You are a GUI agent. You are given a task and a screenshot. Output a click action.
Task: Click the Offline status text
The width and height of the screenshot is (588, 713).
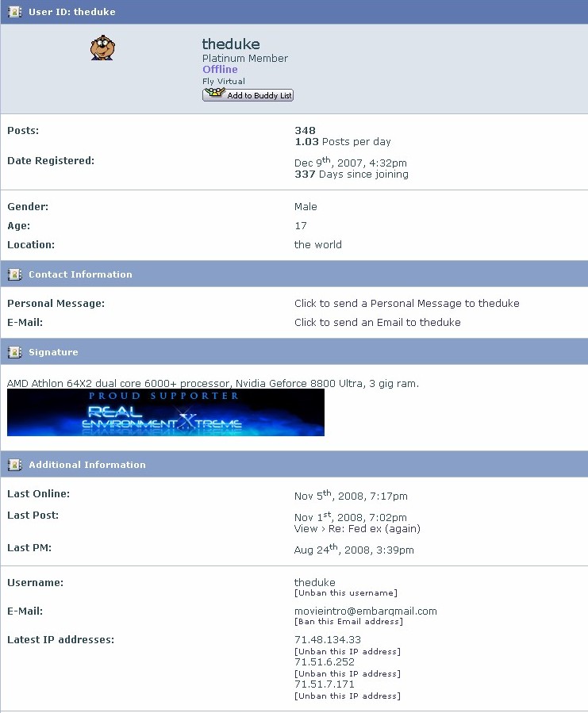tap(220, 69)
